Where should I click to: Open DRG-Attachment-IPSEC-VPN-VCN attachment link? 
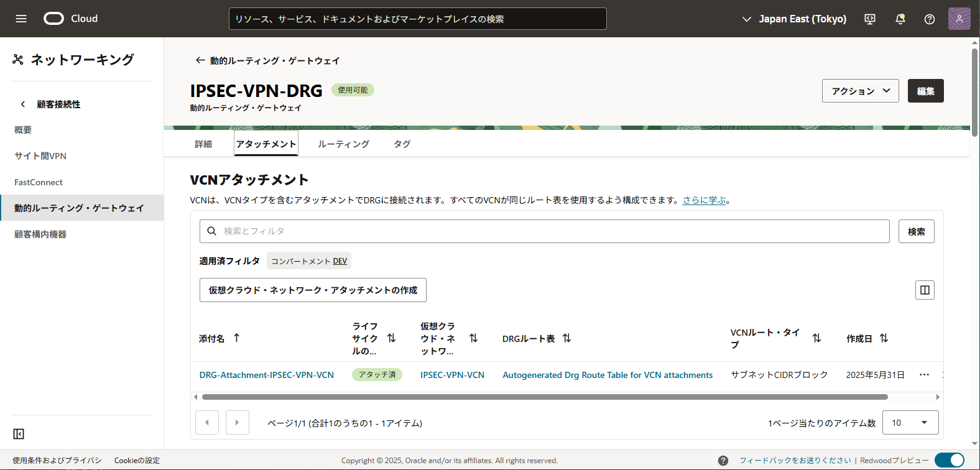click(x=267, y=375)
